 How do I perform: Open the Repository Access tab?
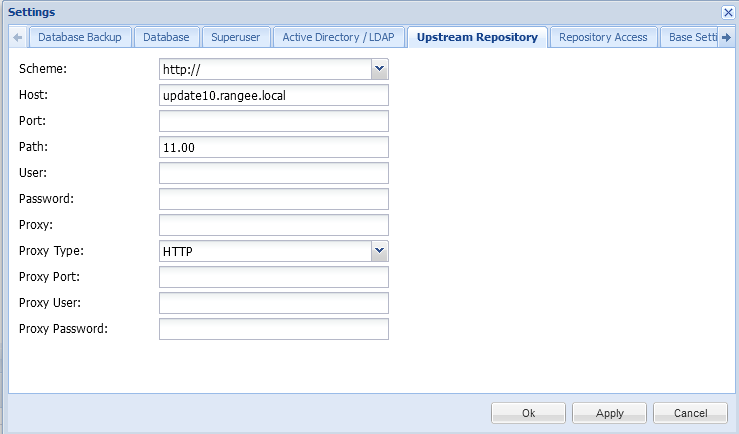point(603,38)
